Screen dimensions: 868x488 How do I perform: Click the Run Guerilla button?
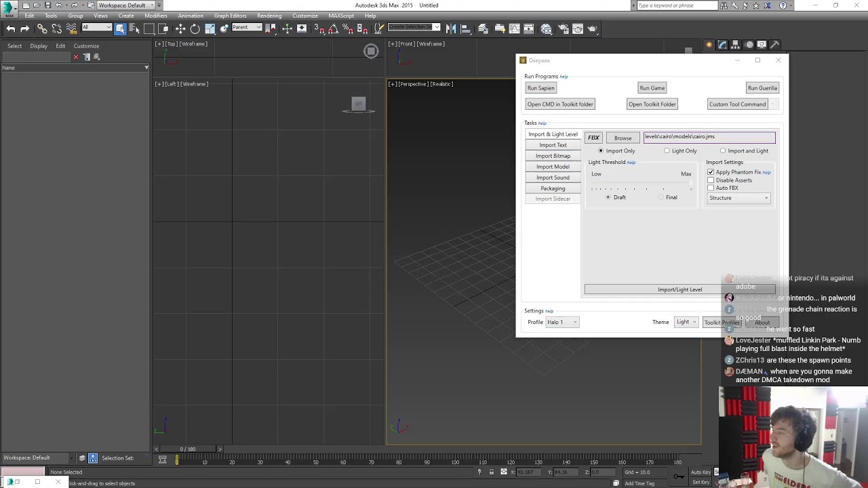pyautogui.click(x=762, y=88)
